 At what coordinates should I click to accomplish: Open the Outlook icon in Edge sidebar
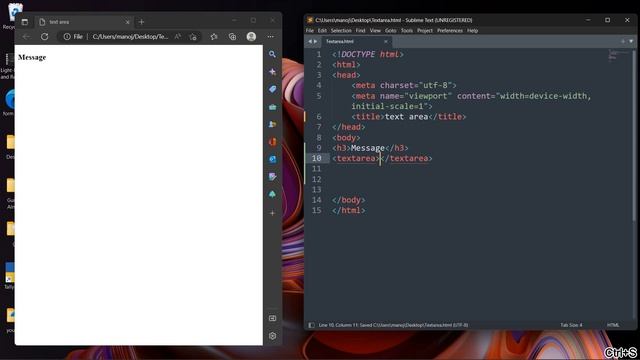272,159
